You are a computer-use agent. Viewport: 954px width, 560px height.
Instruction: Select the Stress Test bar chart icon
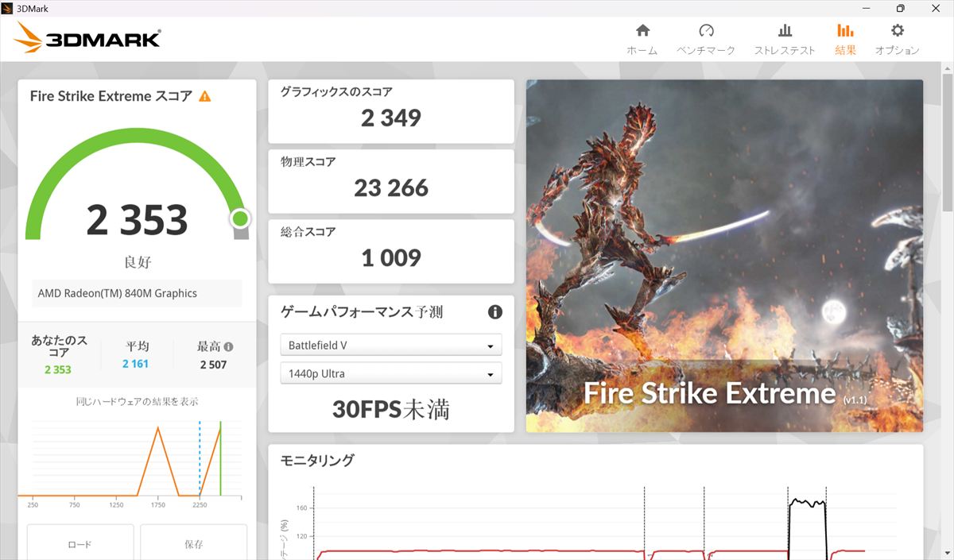785,31
